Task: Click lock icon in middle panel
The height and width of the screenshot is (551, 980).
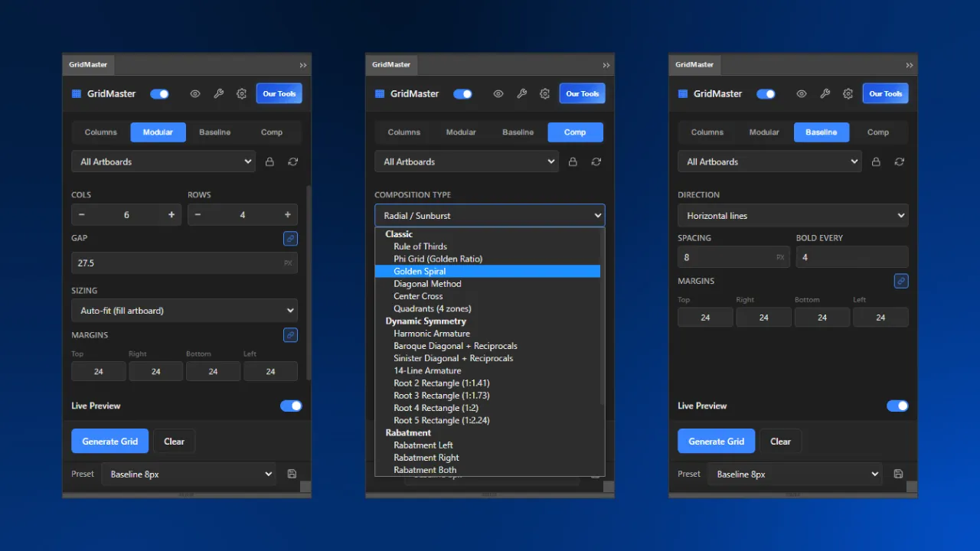Action: click(573, 161)
